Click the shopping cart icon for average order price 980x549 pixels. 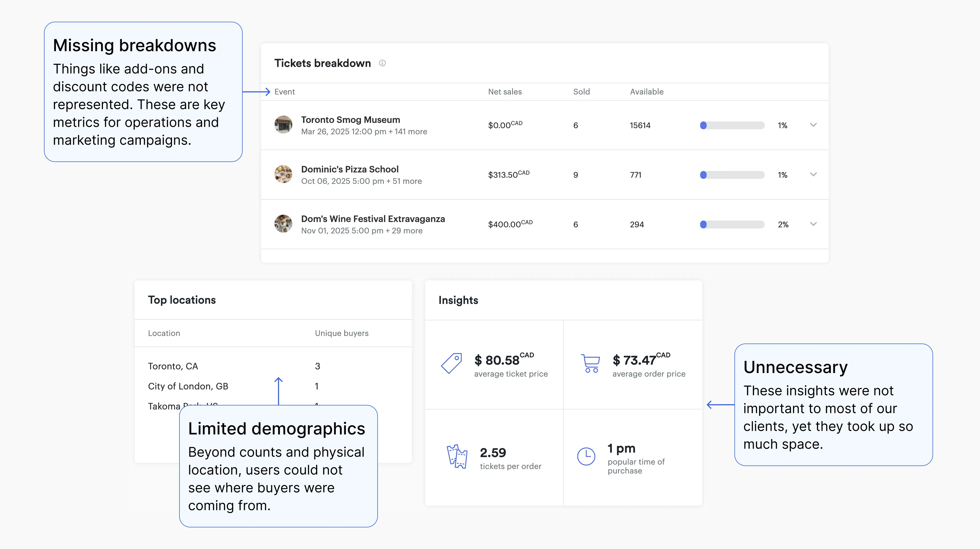pos(590,364)
